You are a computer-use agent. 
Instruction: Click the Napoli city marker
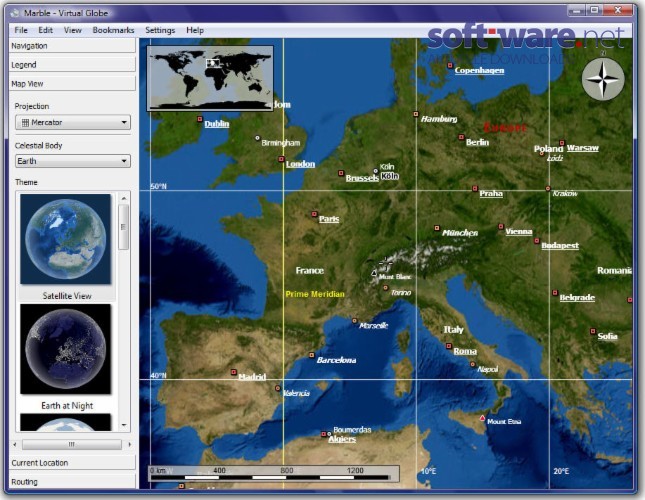pos(473,364)
